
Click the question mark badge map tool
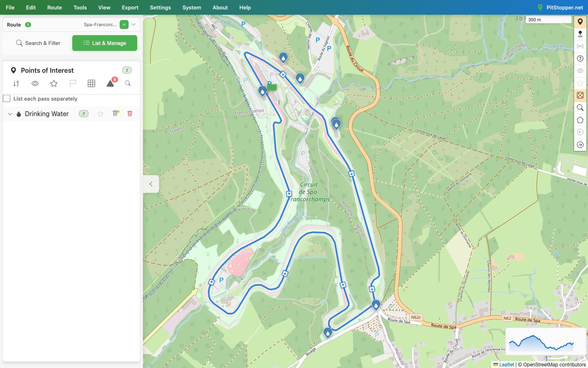(580, 58)
